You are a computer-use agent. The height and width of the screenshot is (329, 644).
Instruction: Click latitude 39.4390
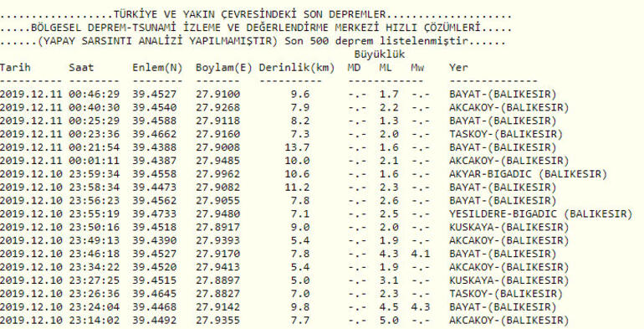click(x=154, y=240)
